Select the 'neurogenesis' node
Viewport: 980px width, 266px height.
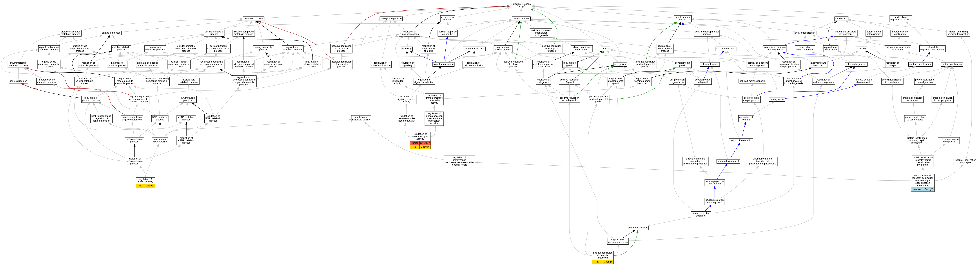pos(777,99)
